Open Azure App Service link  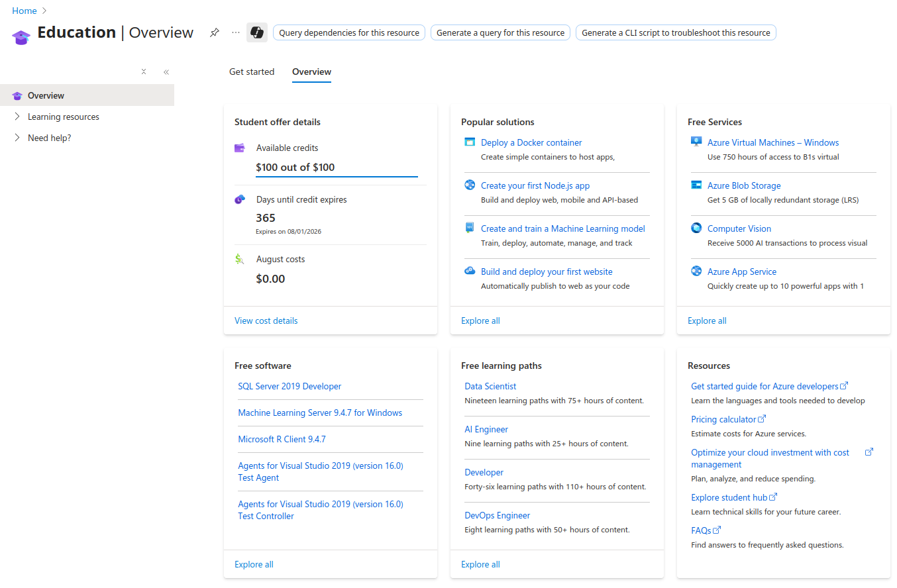(x=742, y=271)
